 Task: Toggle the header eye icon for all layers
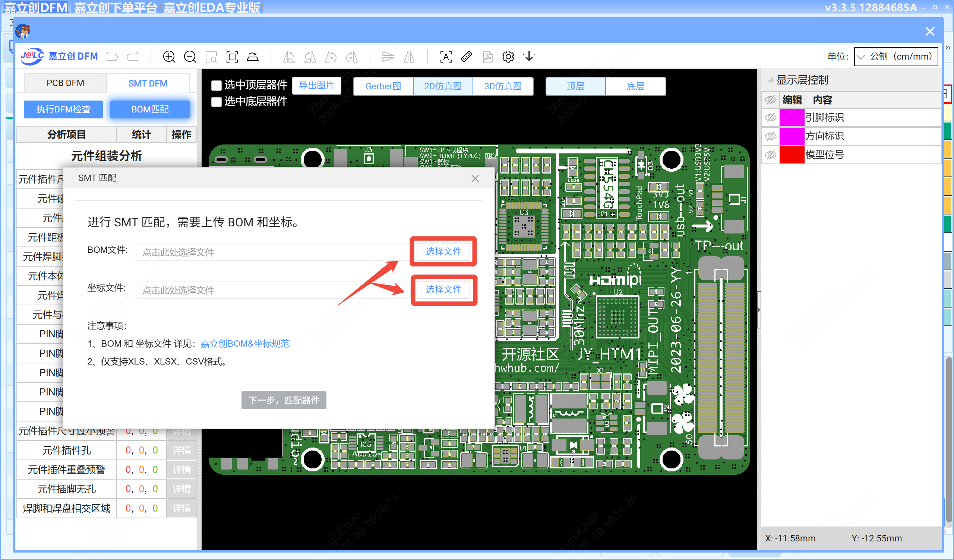click(x=770, y=100)
